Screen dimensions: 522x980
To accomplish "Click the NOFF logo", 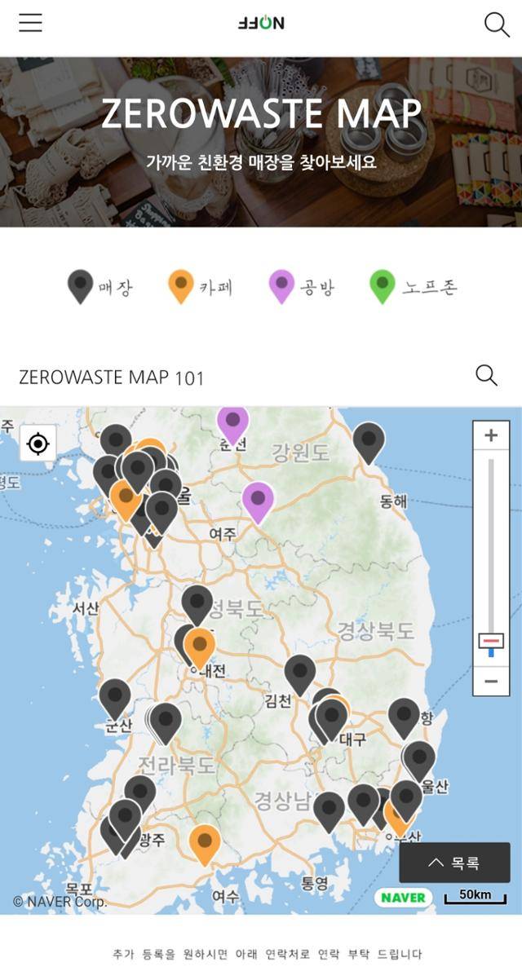I will [x=261, y=23].
